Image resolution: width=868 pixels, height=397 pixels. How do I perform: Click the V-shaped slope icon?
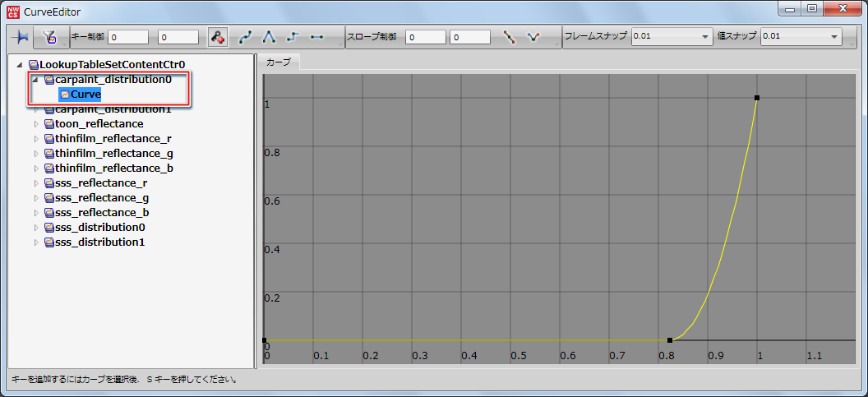coord(533,37)
